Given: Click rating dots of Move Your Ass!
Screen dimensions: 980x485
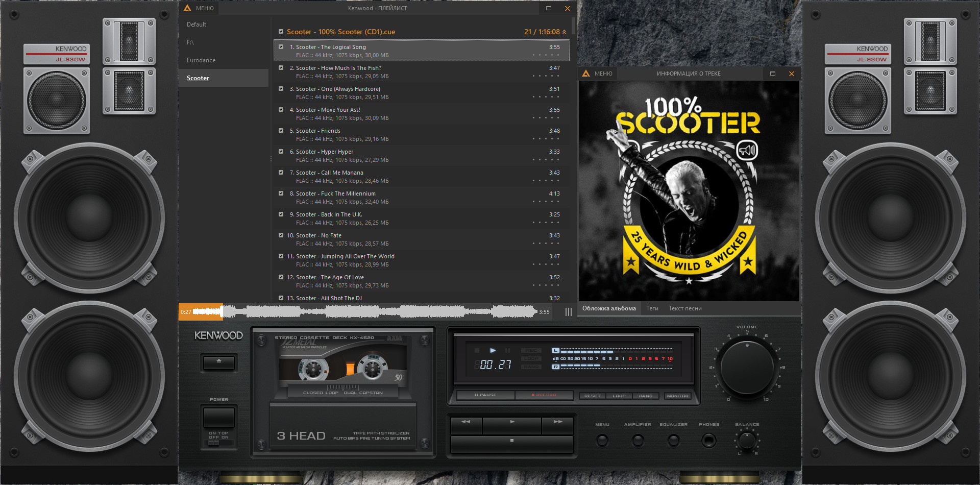Looking at the screenshot, I should (x=546, y=118).
